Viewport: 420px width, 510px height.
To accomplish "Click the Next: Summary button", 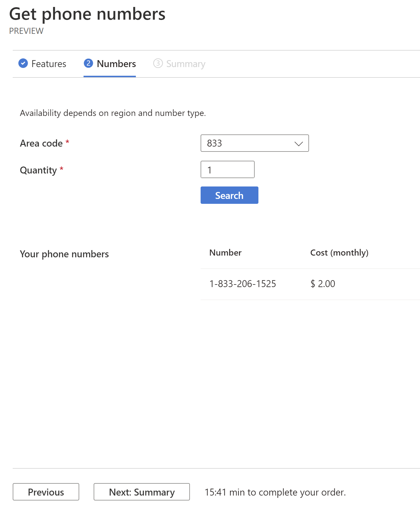I will [142, 492].
